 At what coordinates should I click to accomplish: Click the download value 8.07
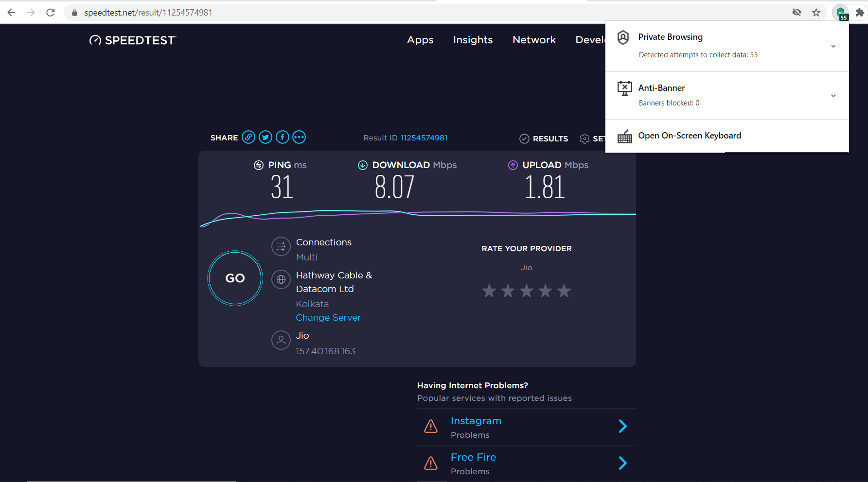[x=394, y=187]
